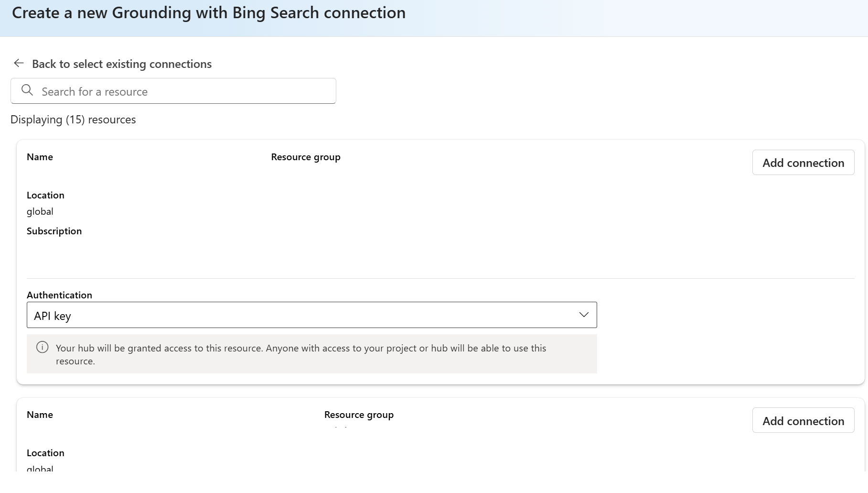
Task: Click the Location label in first card
Action: pos(45,195)
